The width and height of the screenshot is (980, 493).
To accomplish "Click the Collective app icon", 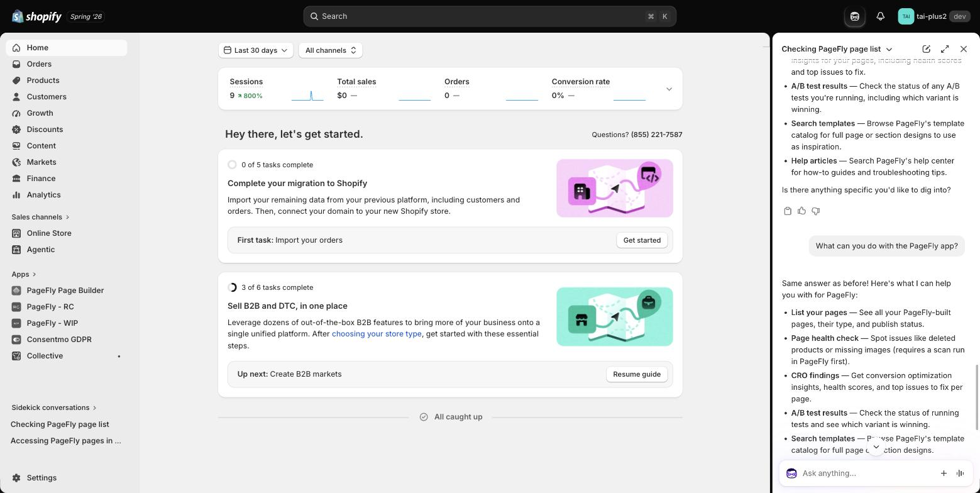I will [16, 356].
